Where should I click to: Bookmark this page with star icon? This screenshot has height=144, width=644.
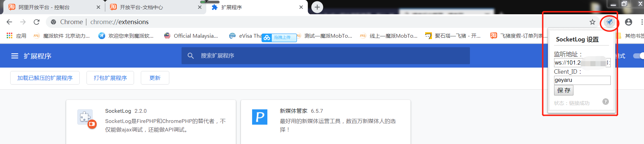coord(592,22)
